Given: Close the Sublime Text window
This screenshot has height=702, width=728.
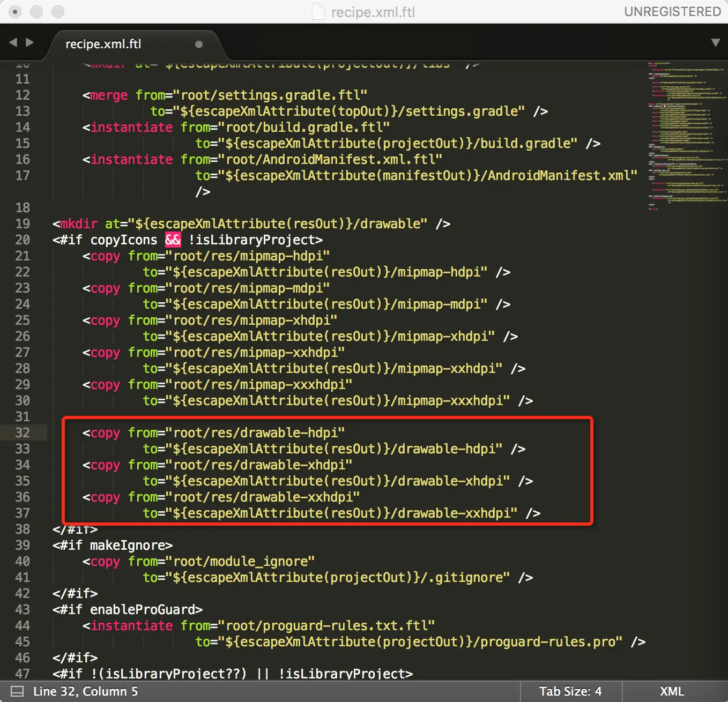Looking at the screenshot, I should (x=16, y=11).
